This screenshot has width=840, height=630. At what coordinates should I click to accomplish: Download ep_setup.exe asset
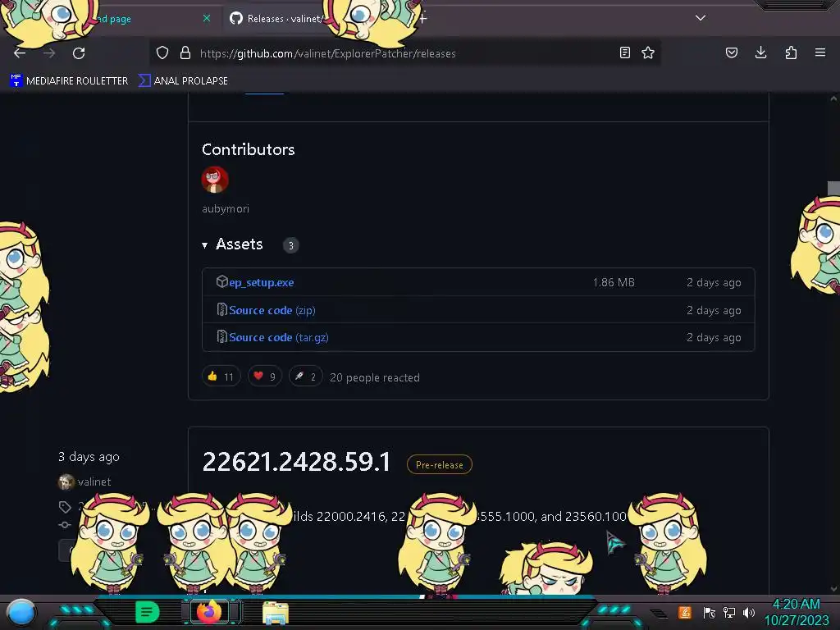pyautogui.click(x=262, y=282)
